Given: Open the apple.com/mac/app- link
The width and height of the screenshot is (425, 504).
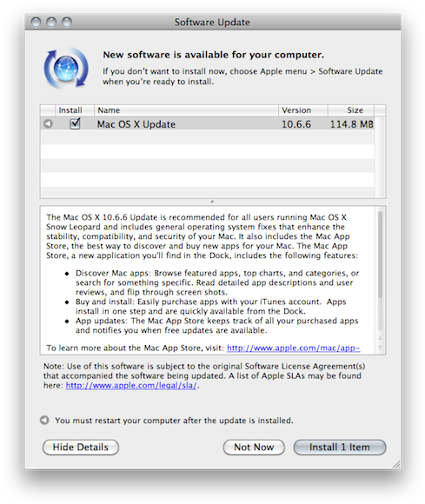Looking at the screenshot, I should click(293, 348).
